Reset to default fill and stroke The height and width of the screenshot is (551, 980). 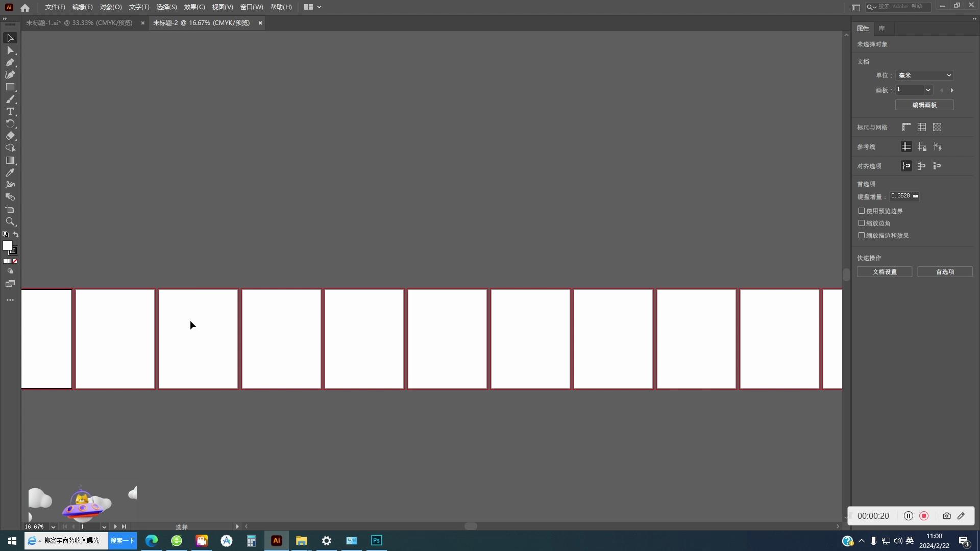coord(6,235)
